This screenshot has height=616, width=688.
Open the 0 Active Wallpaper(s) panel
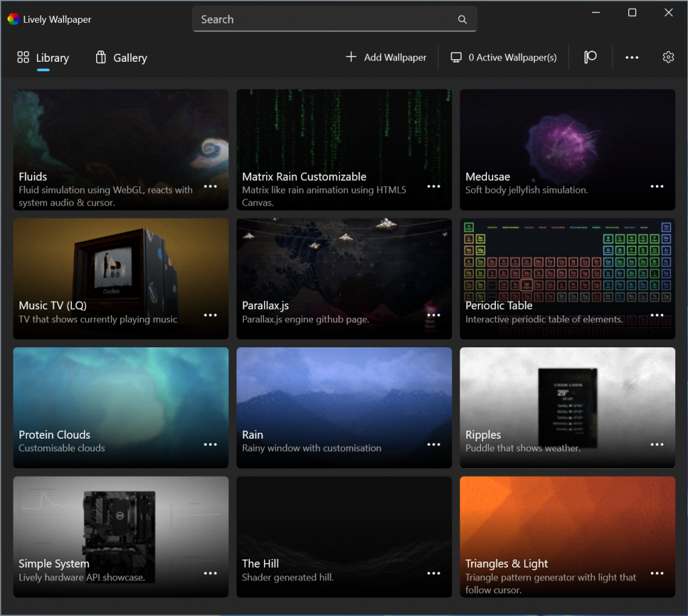[504, 58]
